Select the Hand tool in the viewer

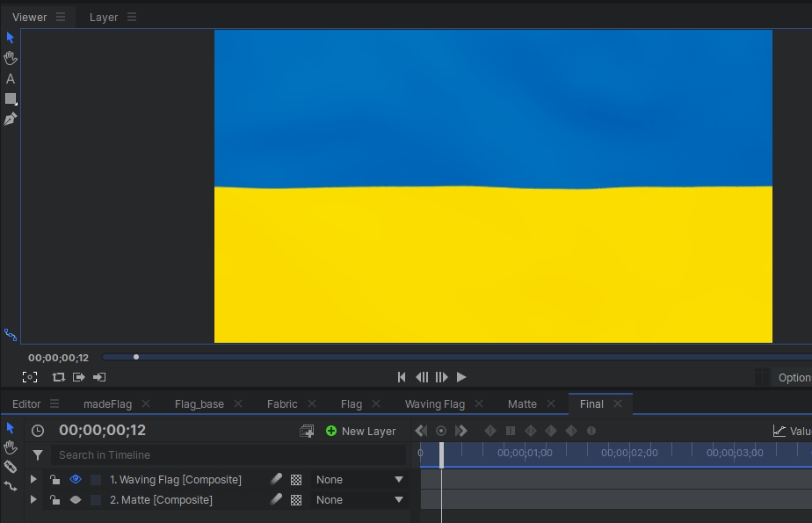click(11, 58)
